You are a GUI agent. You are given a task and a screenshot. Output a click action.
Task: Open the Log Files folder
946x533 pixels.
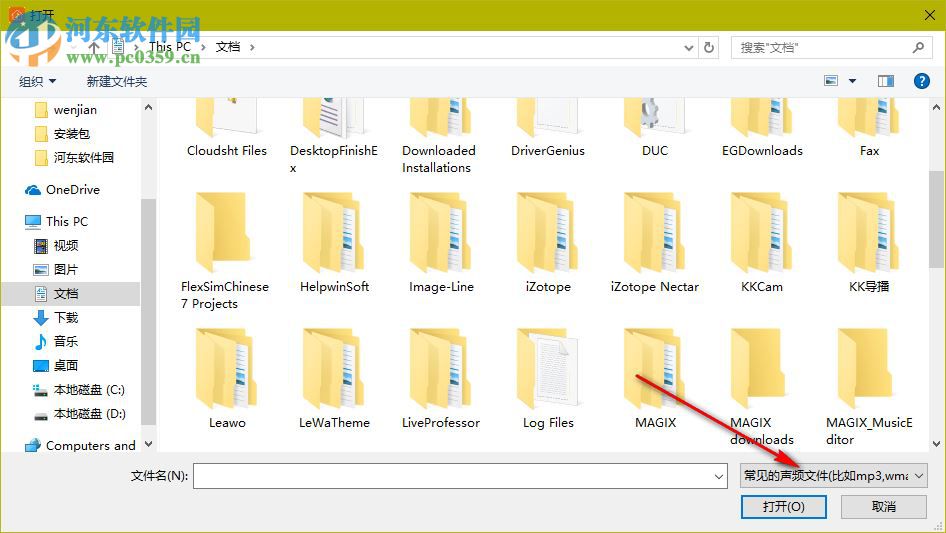point(548,378)
